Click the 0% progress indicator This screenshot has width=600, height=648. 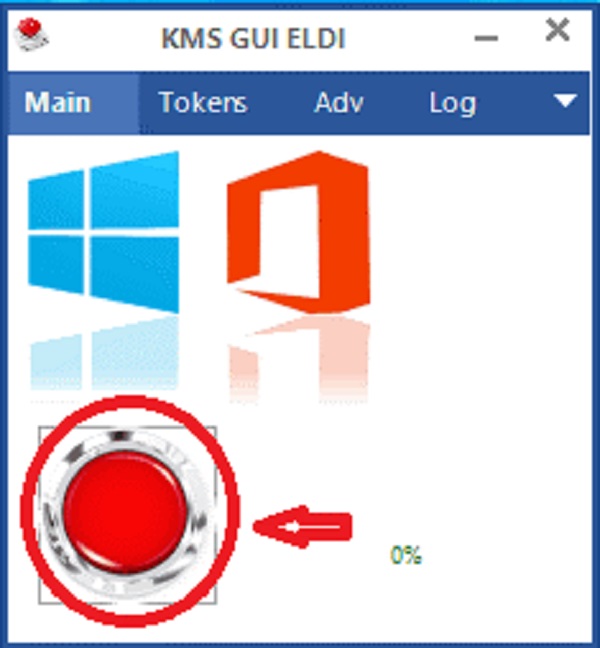406,555
